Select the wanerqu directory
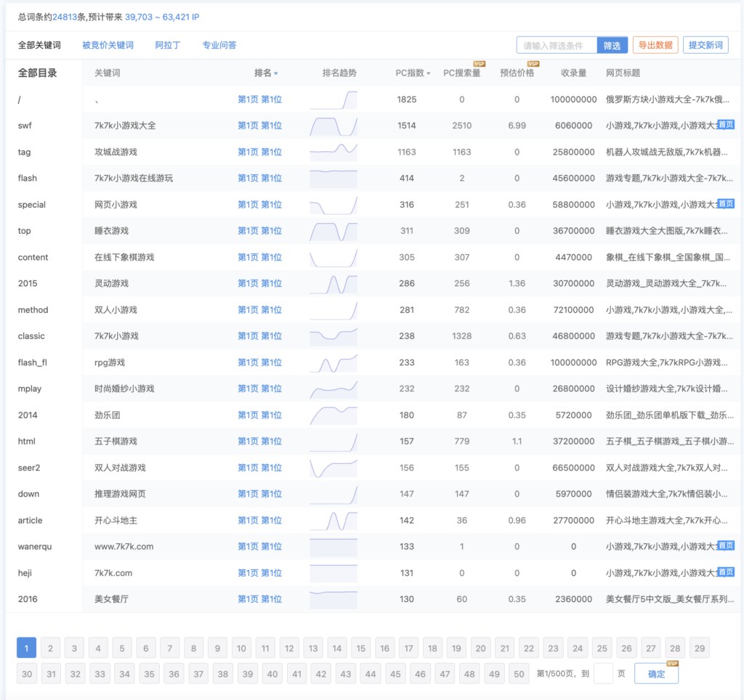This screenshot has width=744, height=700. tap(35, 547)
